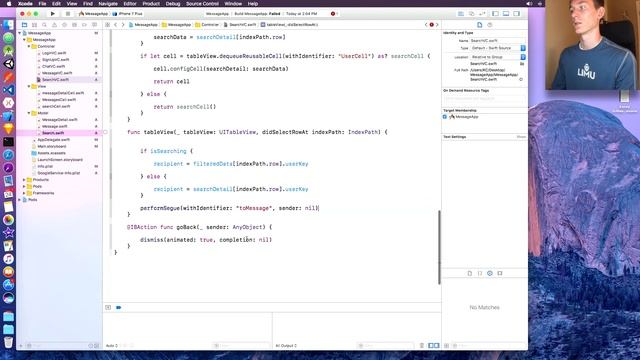Expand the Pods project at navigator bottom
Viewport: 640px width, 360px height.
click(x=20, y=200)
